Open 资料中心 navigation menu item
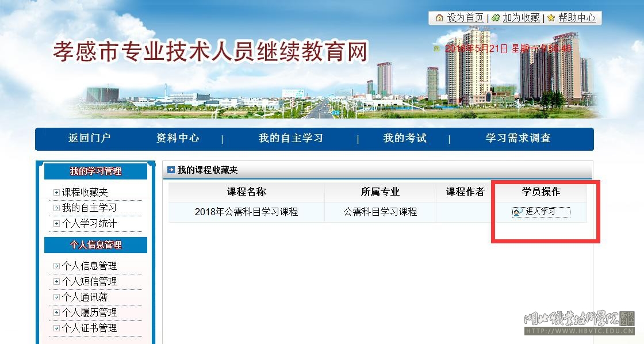644x344 pixels. point(178,138)
